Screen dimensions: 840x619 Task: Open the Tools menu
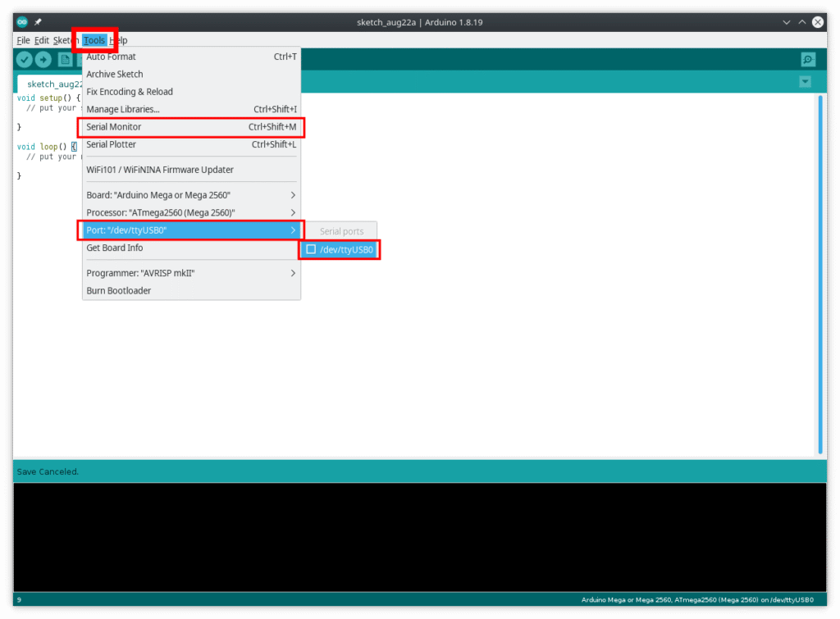point(94,40)
